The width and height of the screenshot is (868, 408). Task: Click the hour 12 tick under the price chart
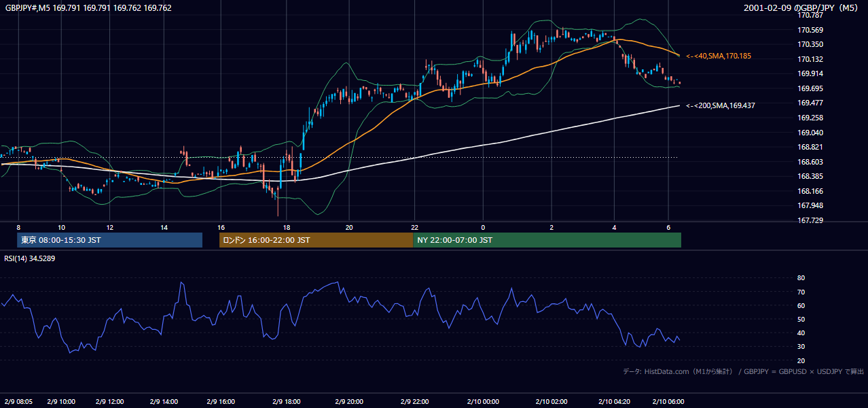109,227
